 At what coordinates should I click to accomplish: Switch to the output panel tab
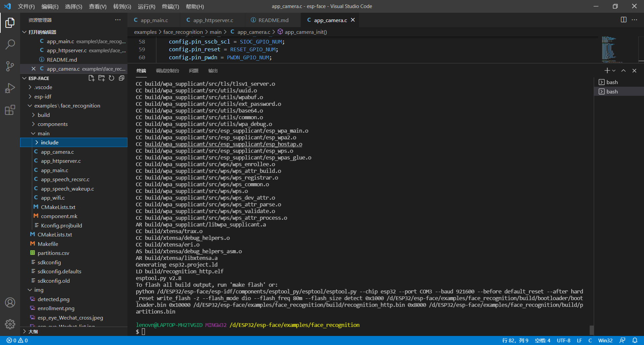[x=213, y=71]
